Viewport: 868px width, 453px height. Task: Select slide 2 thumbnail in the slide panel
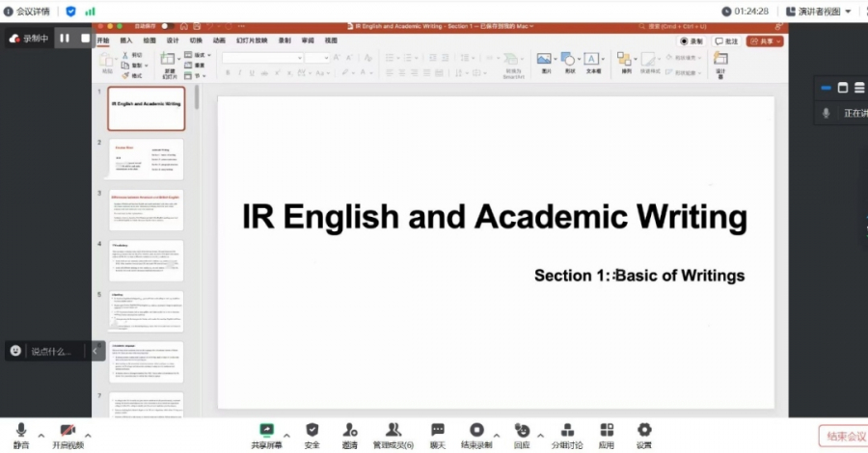click(146, 158)
